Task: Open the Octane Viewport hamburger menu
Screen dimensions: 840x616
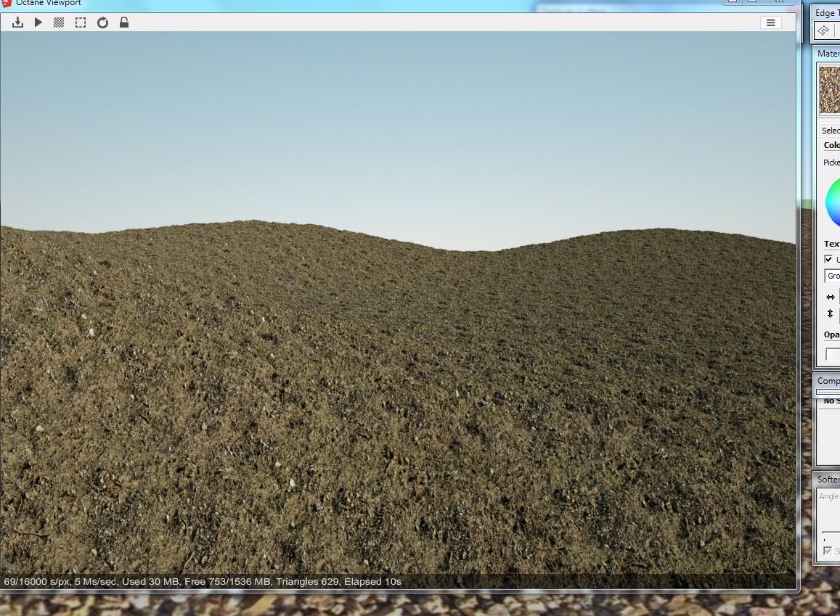Action: [770, 22]
